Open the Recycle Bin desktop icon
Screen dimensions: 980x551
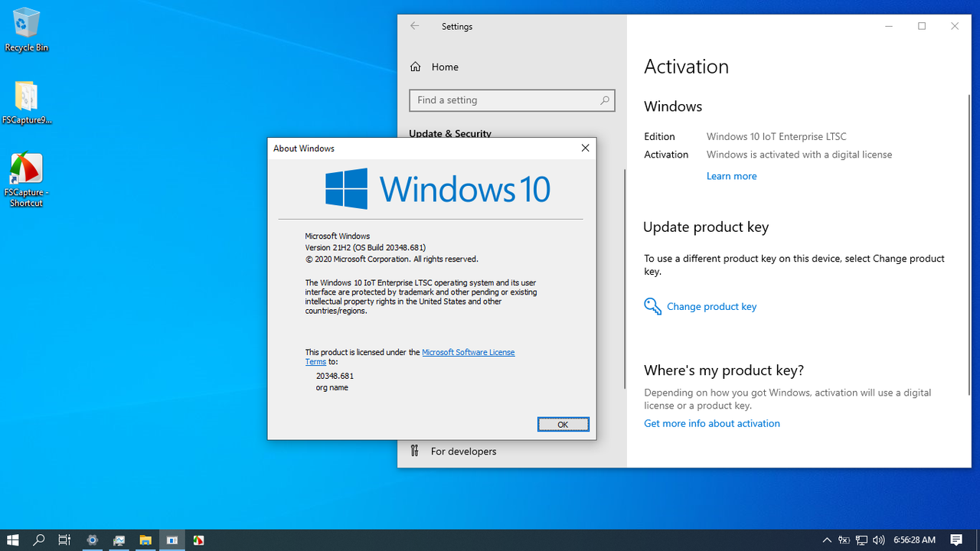tap(26, 30)
